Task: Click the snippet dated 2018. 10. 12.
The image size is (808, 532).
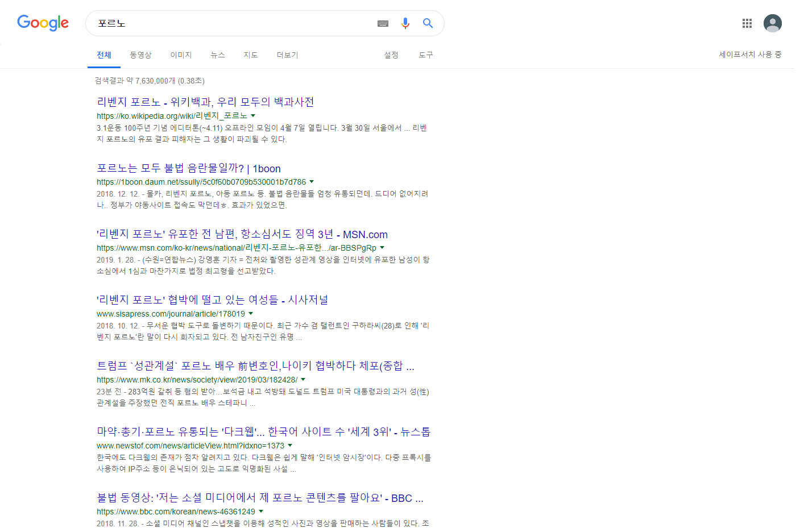Action: pos(263,331)
